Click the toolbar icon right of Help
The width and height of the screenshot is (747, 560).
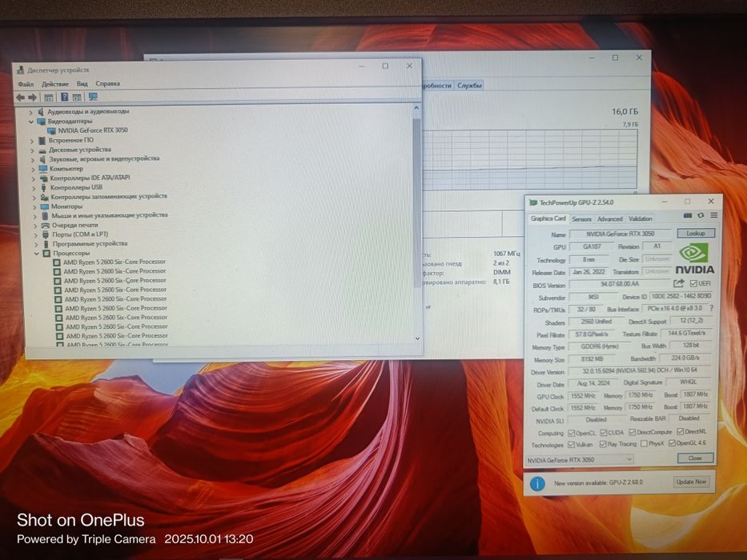(x=77, y=97)
